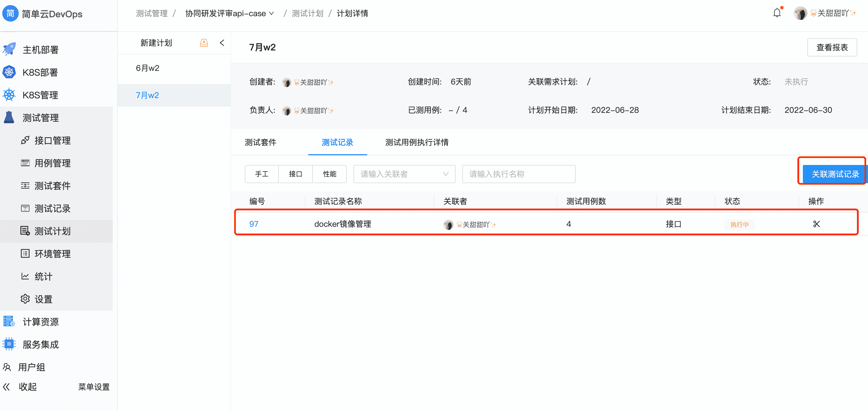This screenshot has height=411, width=868.
Task: 折叠计划列表侧栏
Action: [222, 43]
